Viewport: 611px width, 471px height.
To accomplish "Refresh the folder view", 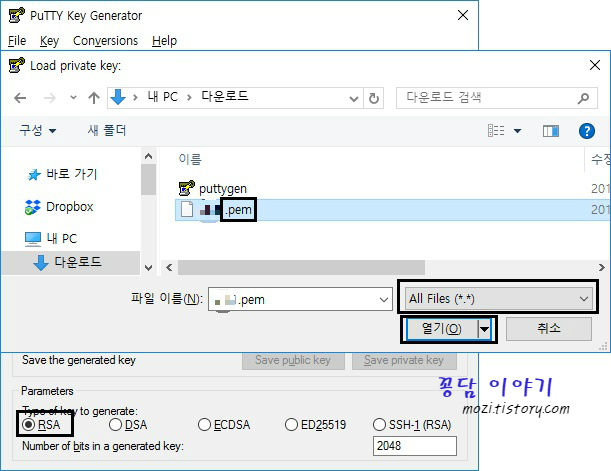I will [x=374, y=98].
